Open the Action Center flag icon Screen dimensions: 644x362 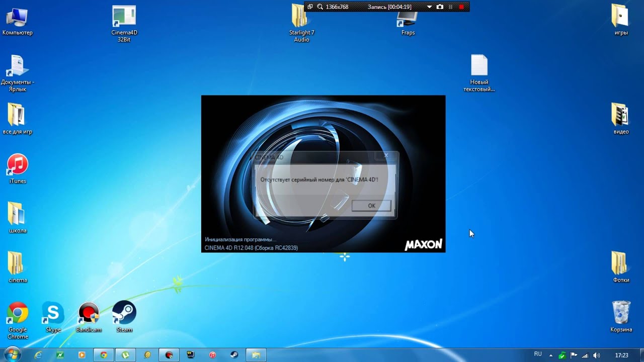pos(574,355)
